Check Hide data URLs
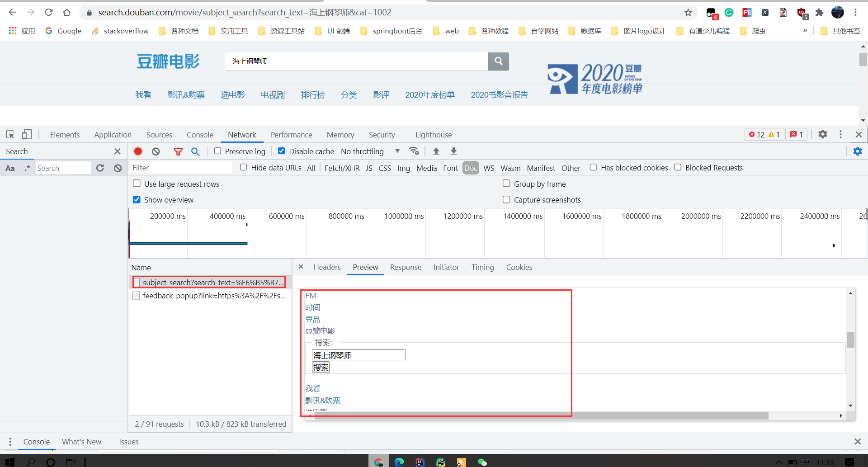The width and height of the screenshot is (868, 467). click(243, 167)
